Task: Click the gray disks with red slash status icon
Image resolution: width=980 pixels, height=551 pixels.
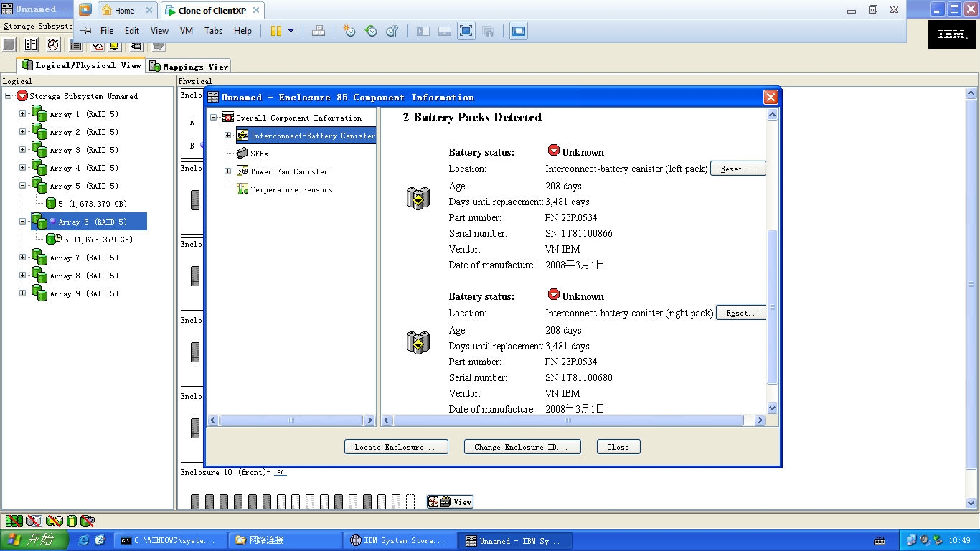Action: (x=33, y=521)
